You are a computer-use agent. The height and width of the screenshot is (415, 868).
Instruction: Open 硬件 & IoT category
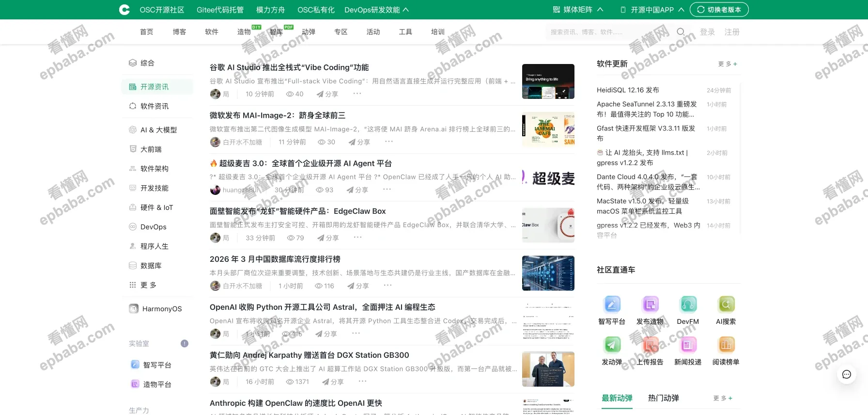[157, 207]
